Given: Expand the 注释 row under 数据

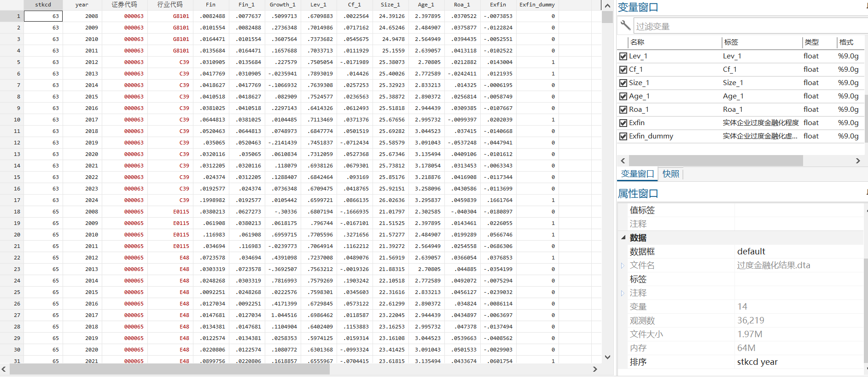Looking at the screenshot, I should tap(623, 293).
